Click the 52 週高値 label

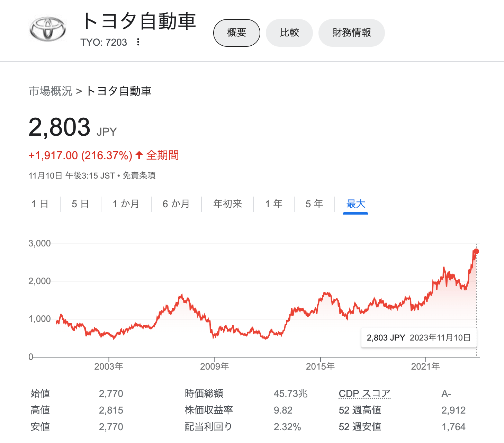pyautogui.click(x=360, y=410)
